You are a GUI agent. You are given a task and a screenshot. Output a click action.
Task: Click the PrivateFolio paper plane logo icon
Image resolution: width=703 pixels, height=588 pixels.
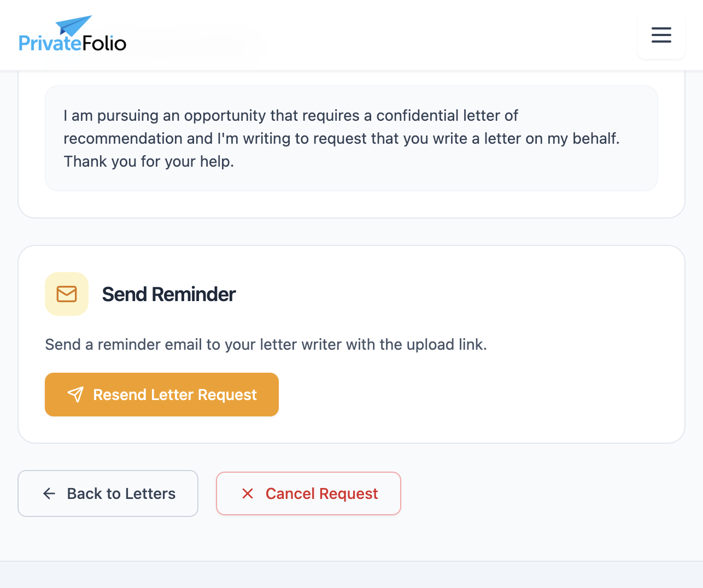pyautogui.click(x=74, y=25)
